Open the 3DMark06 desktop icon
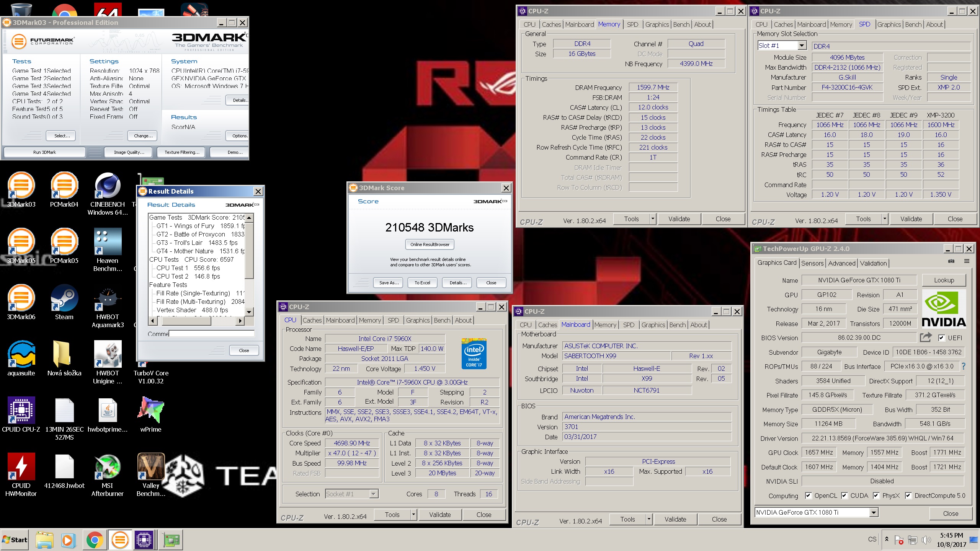Image resolution: width=980 pixels, height=551 pixels. [x=21, y=302]
